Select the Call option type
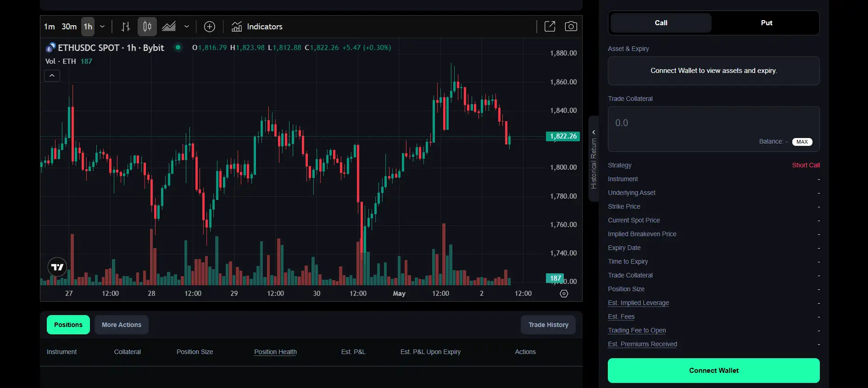Screen dimensions: 868x388 coord(661,23)
